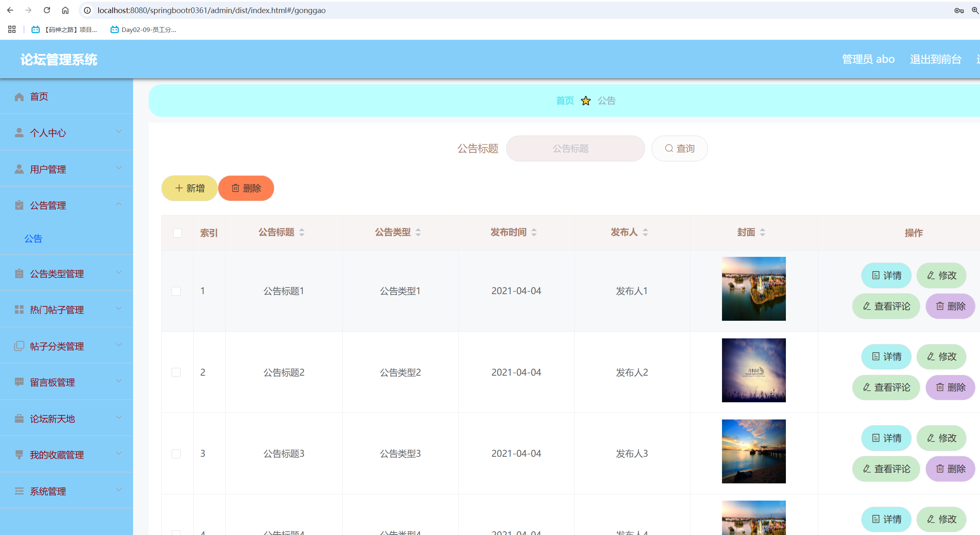Click 修改 for 公告标题1 row
980x535 pixels.
(942, 275)
